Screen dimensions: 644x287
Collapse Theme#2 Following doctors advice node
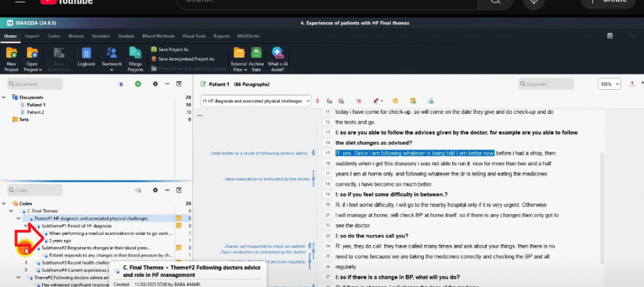click(19, 277)
